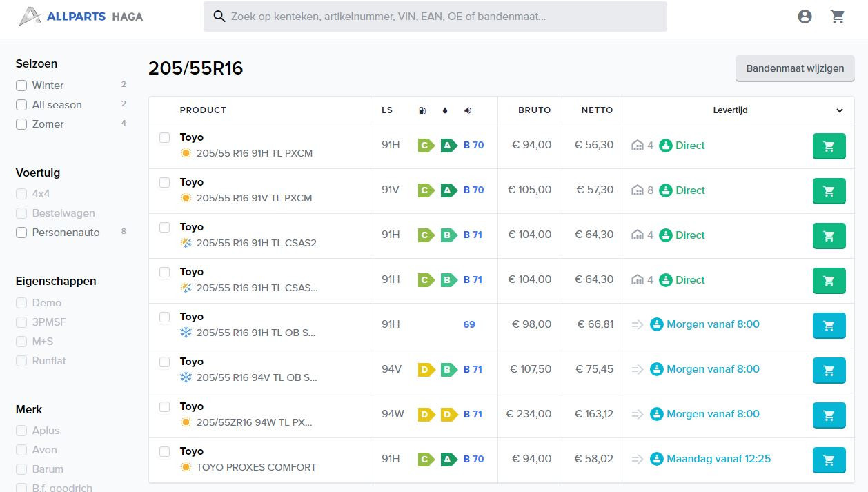Open the Levertijd sort dropdown arrow

[840, 110]
